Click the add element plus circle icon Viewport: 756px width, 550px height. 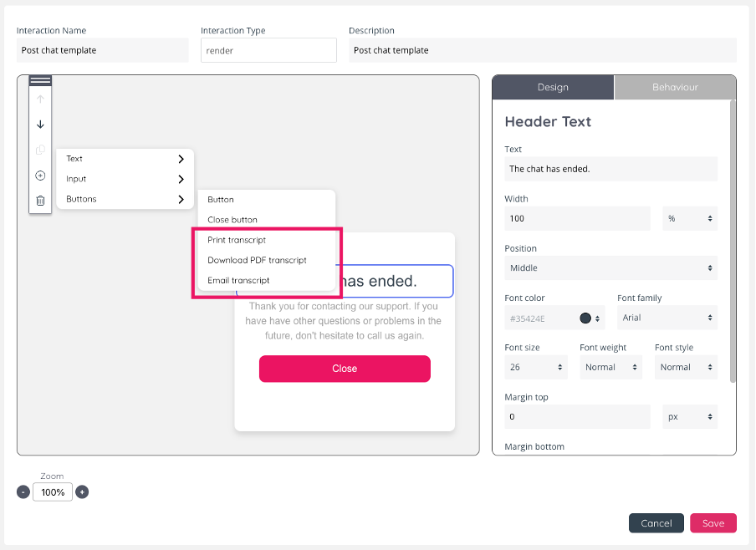click(x=40, y=176)
